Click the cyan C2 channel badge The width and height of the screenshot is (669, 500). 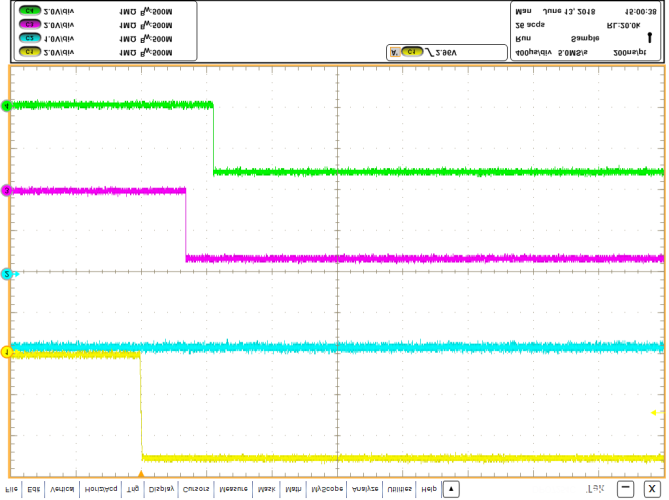[29, 38]
